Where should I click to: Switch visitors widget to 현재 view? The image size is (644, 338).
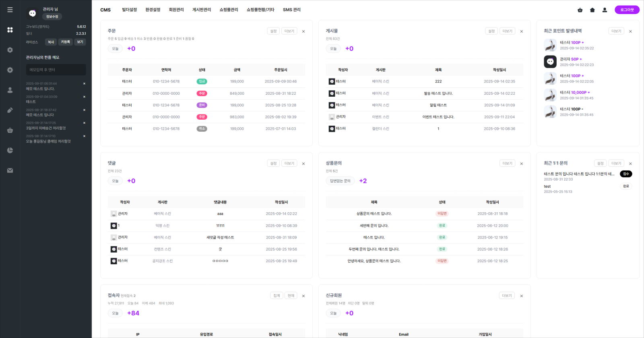pos(291,296)
